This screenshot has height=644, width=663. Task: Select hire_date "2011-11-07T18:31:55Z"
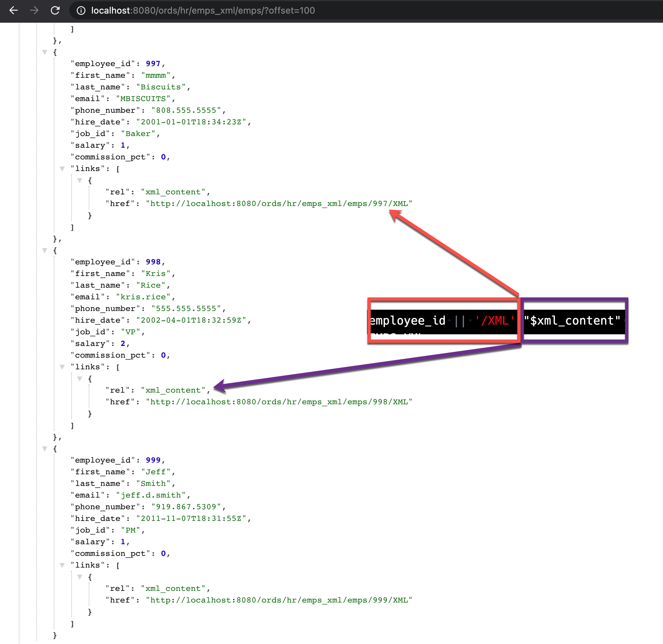191,519
